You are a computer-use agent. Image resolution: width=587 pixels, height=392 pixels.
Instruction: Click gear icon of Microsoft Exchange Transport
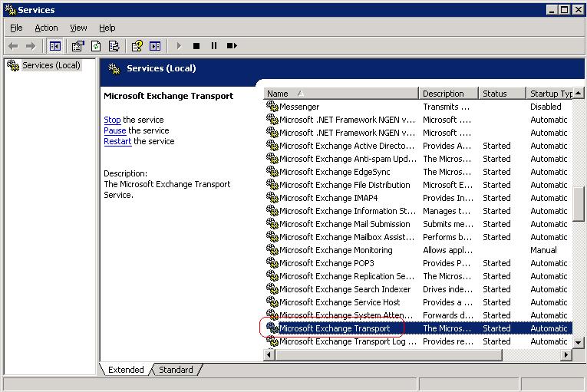[272, 328]
